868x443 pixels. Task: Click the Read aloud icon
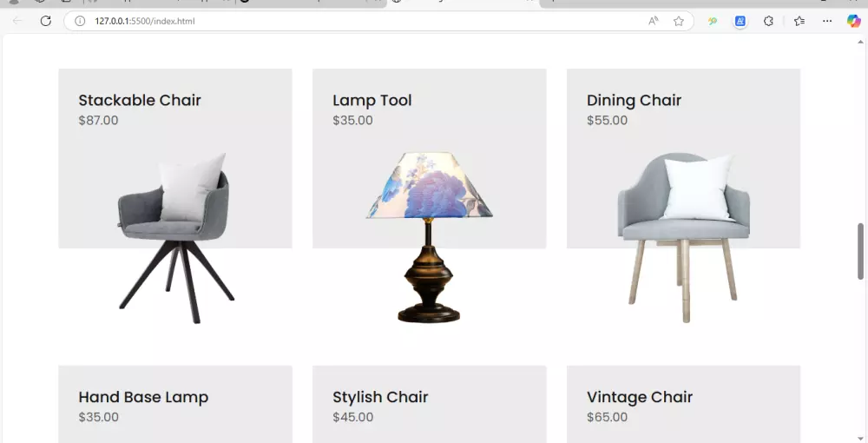(x=654, y=21)
